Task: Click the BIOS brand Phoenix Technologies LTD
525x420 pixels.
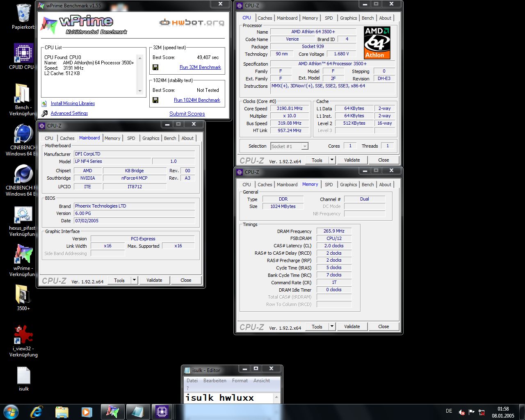Action: coord(134,206)
